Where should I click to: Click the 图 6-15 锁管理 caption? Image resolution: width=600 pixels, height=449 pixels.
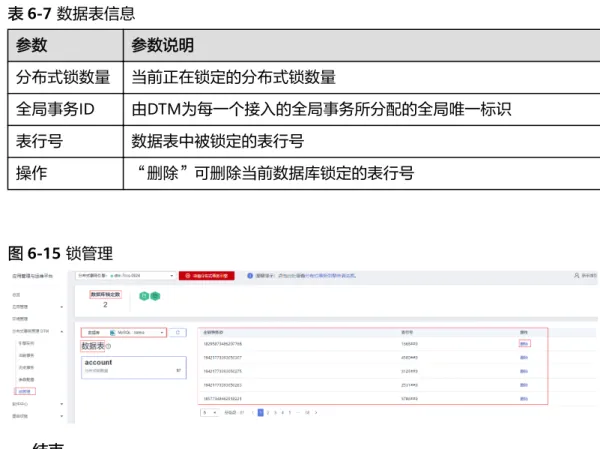tap(60, 253)
